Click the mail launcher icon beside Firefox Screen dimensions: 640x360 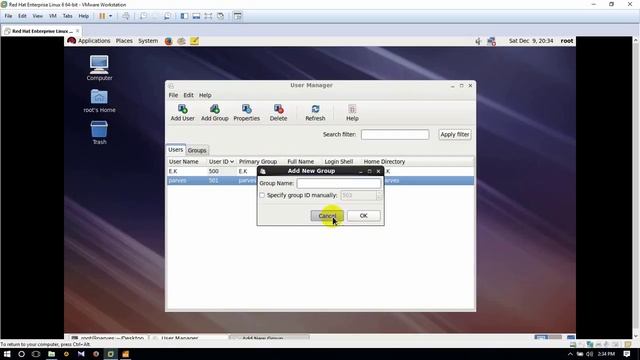[181, 41]
